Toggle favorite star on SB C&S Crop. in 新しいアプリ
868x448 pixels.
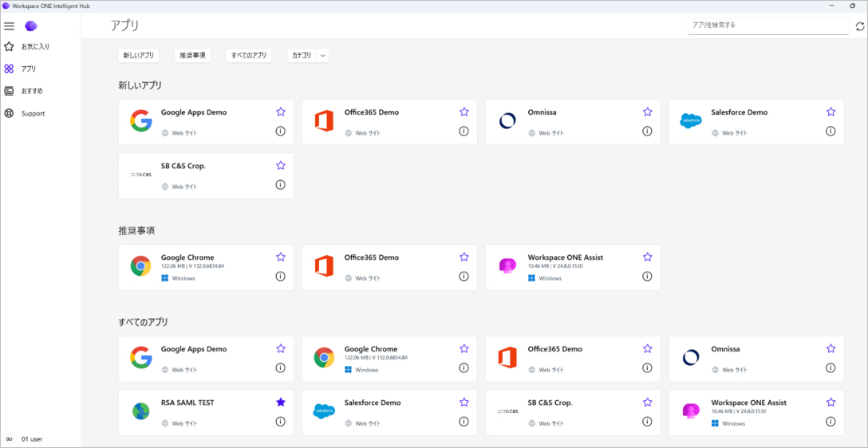(x=281, y=165)
